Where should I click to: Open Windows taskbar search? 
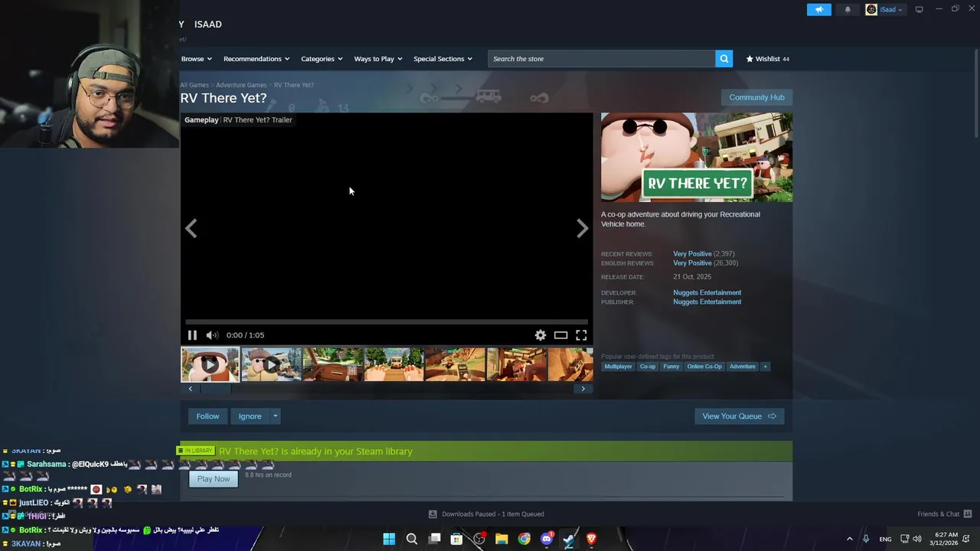point(412,539)
